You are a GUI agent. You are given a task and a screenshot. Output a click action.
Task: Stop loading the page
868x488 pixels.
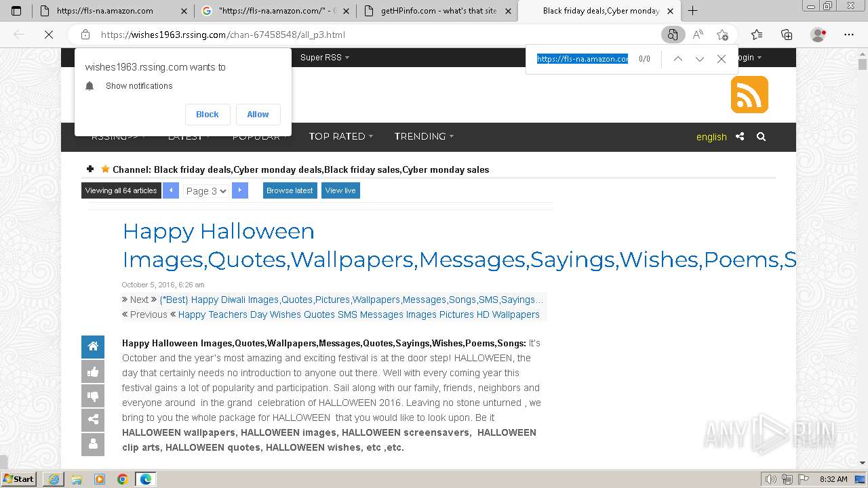click(49, 35)
